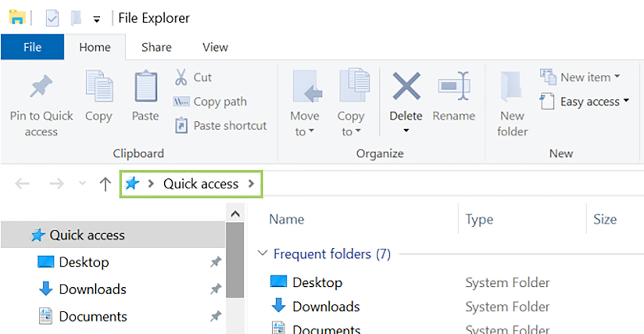Viewport: 644px width, 334px height.
Task: Click the Cut scissors icon
Action: 181,77
